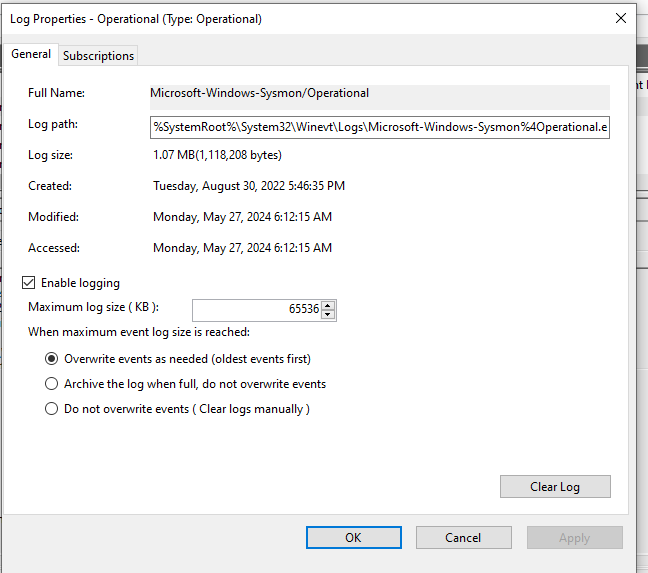
Task: Click the 'Created:' label
Action: tap(50, 186)
